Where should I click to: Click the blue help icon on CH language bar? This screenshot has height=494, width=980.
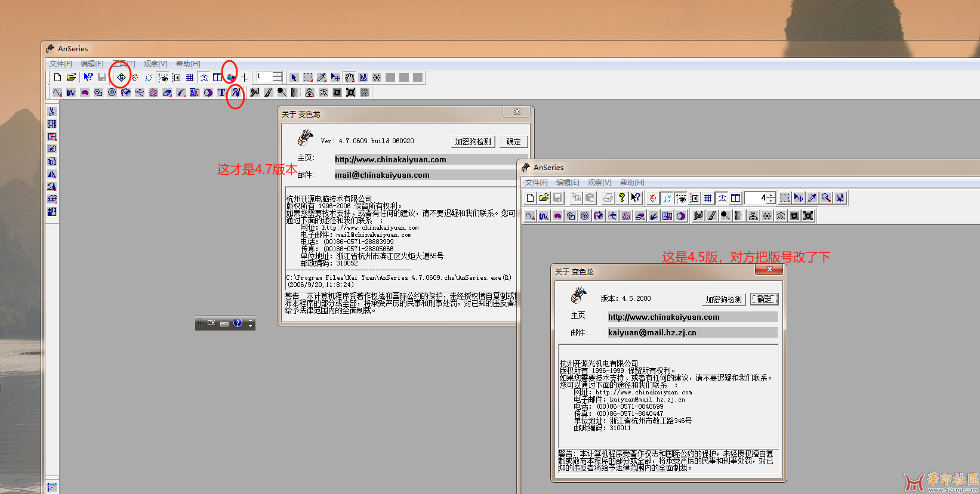238,323
